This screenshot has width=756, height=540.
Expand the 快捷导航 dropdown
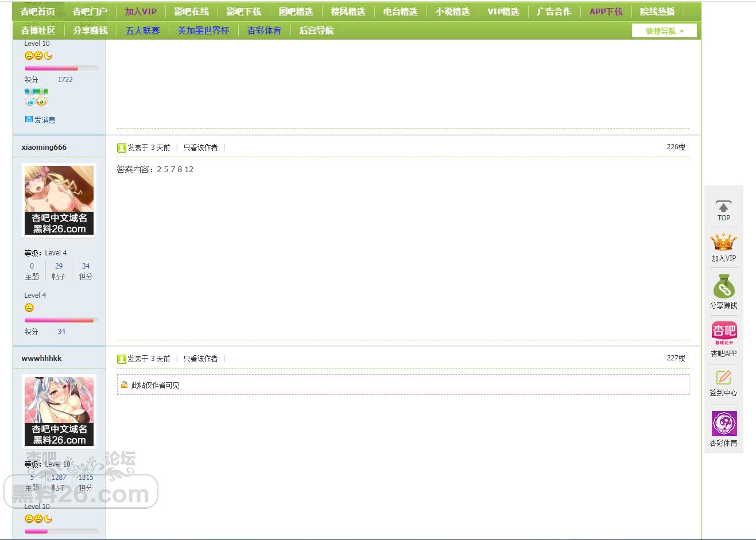[664, 31]
